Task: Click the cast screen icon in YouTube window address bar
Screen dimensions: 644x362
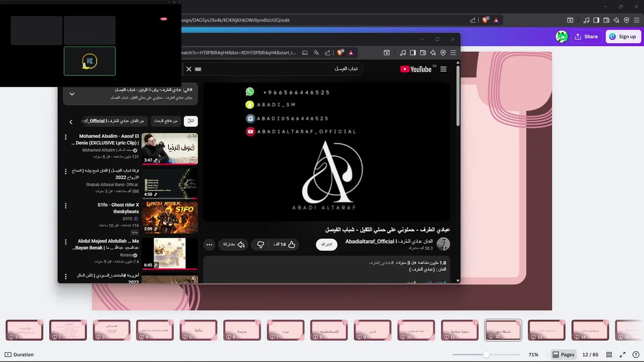Action: click(x=305, y=52)
